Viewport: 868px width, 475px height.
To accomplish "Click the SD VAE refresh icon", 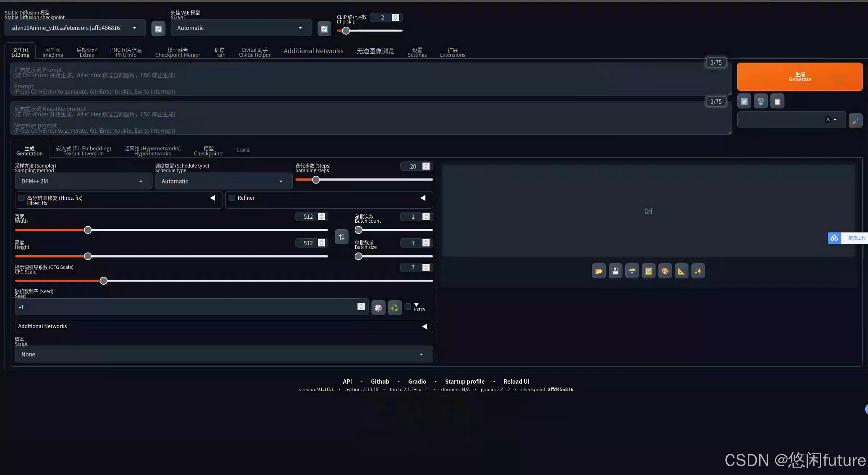I will 324,29.
